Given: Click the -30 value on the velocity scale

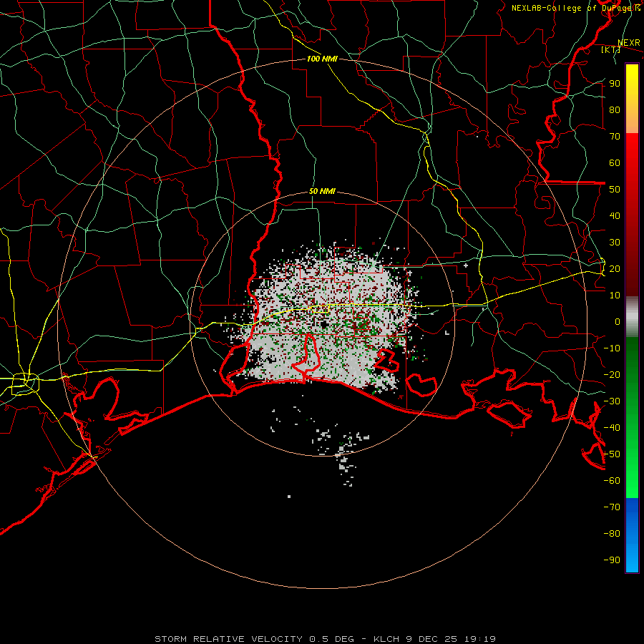Looking at the screenshot, I should click(x=612, y=401).
